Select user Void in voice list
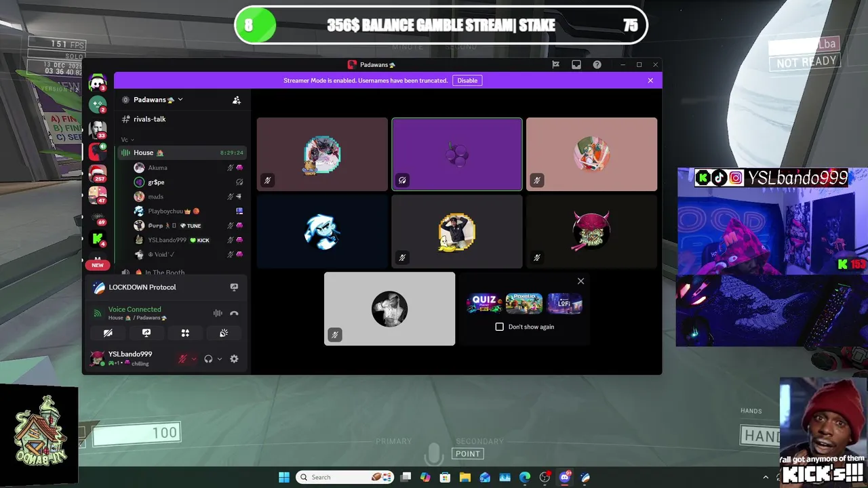This screenshot has height=488, width=868. click(x=187, y=254)
